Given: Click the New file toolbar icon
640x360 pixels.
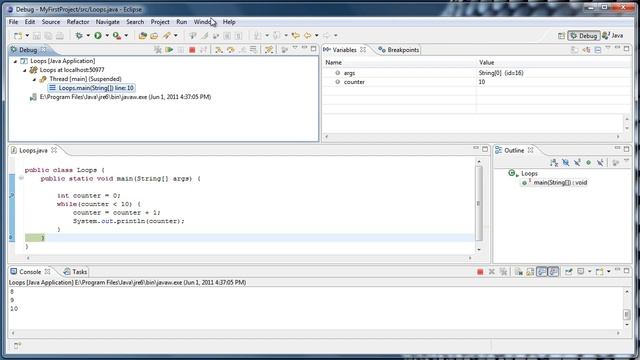Looking at the screenshot, I should [x=18, y=36].
